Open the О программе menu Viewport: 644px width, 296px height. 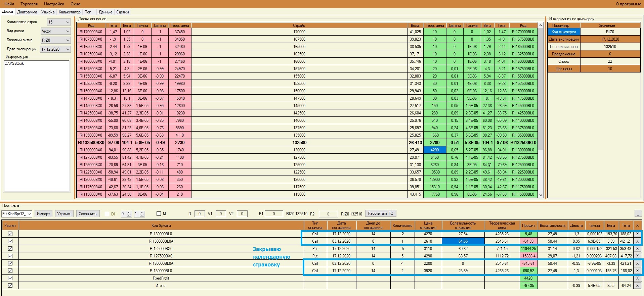[628, 4]
